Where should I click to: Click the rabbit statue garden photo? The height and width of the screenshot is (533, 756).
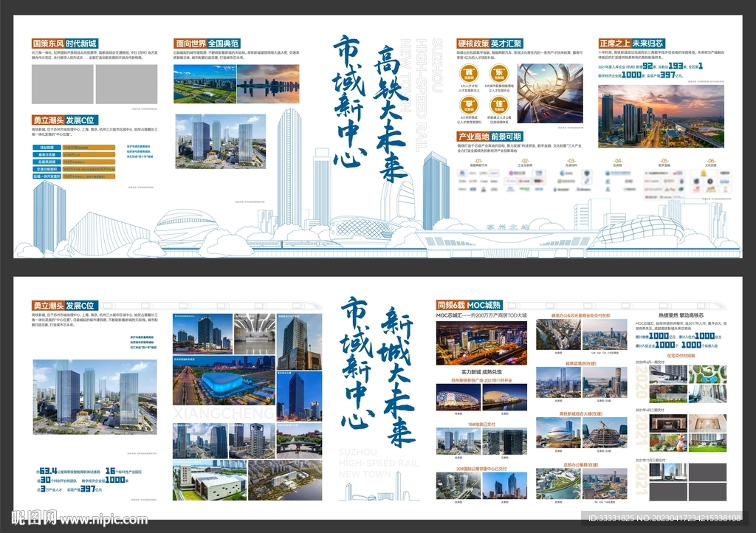668,443
